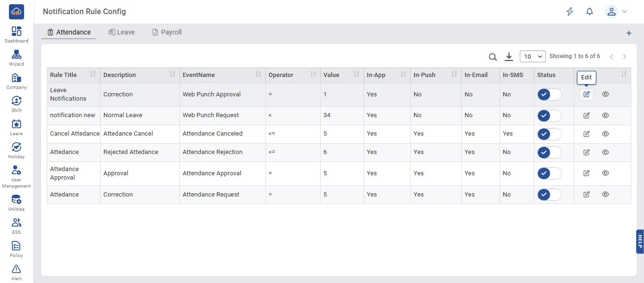The width and height of the screenshot is (644, 283).
Task: Sort table by Rule Title column
Action: coord(93,75)
